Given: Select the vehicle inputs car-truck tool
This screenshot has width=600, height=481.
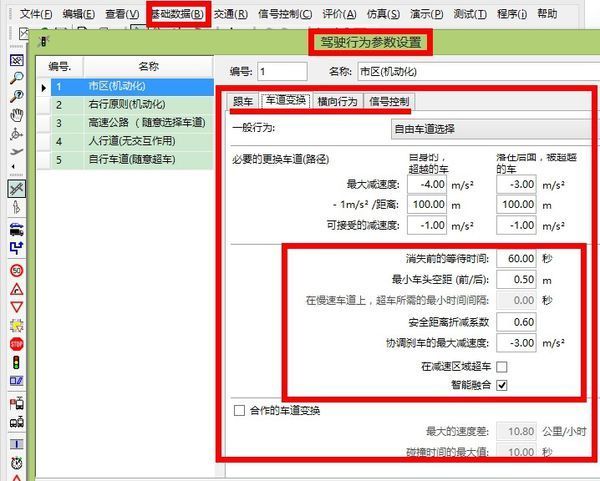Looking at the screenshot, I should [x=16, y=229].
